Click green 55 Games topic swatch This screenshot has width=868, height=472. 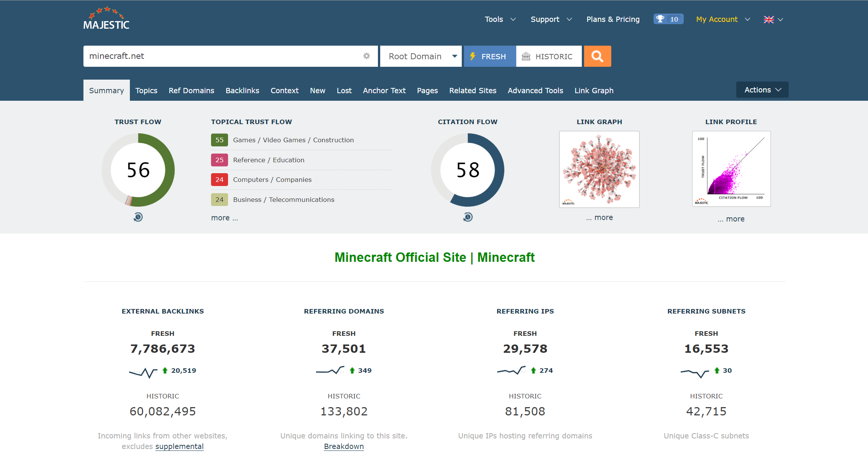tap(219, 140)
